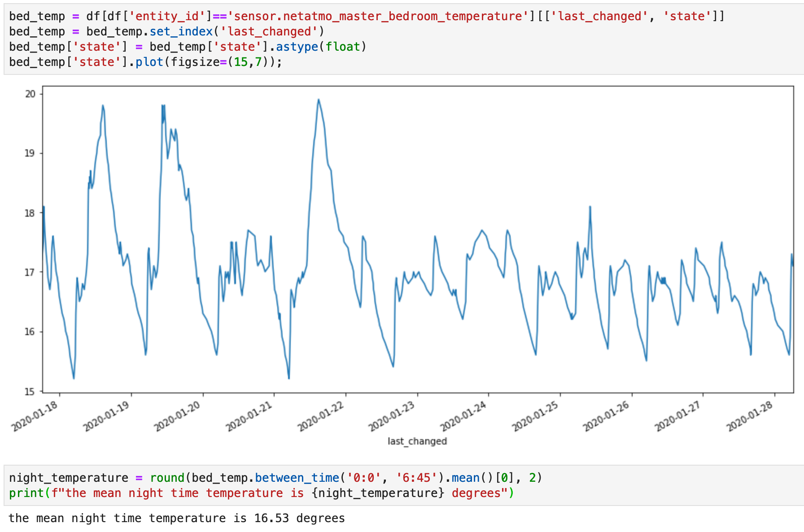Image resolution: width=804 pixels, height=532 pixels.
Task: Click the '0:0' time string argument
Action: coord(359,477)
